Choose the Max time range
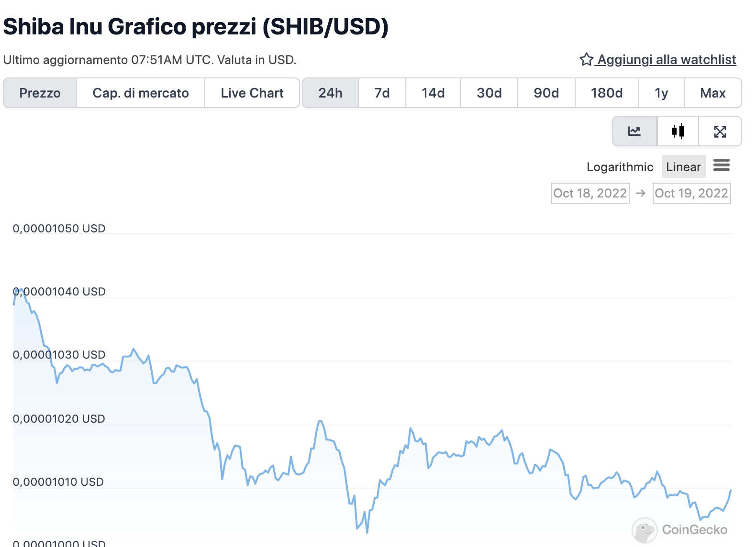The height and width of the screenshot is (547, 756). [x=713, y=93]
